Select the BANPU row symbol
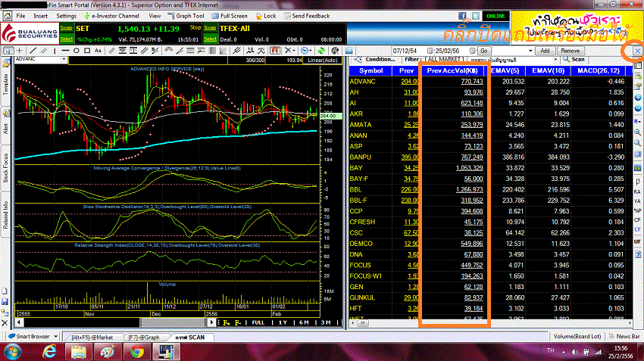 [360, 157]
